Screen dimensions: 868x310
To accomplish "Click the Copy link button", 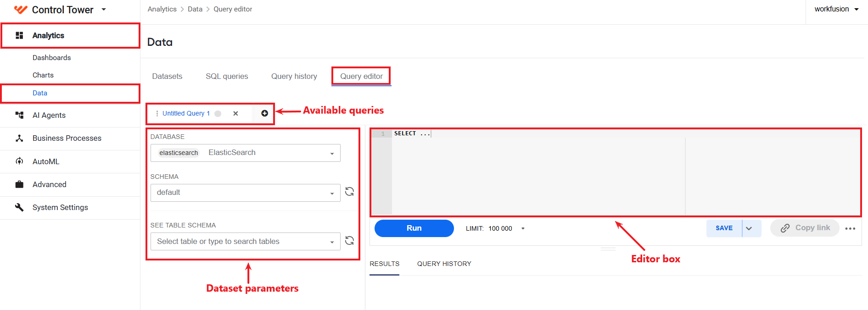I will point(805,228).
